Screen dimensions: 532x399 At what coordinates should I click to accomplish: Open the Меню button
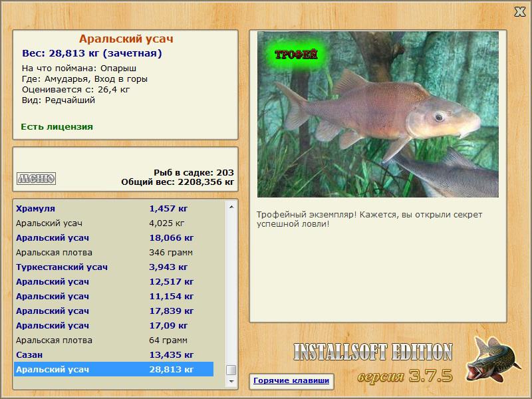tap(37, 178)
